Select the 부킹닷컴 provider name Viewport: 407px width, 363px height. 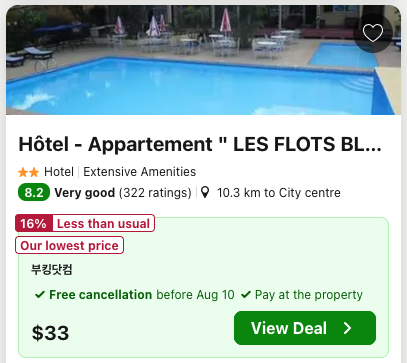(52, 269)
